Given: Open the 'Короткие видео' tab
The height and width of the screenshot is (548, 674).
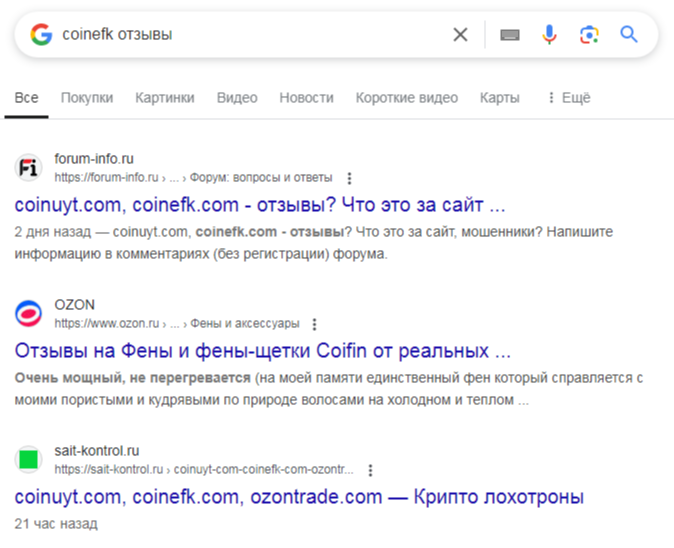Looking at the screenshot, I should (x=407, y=98).
